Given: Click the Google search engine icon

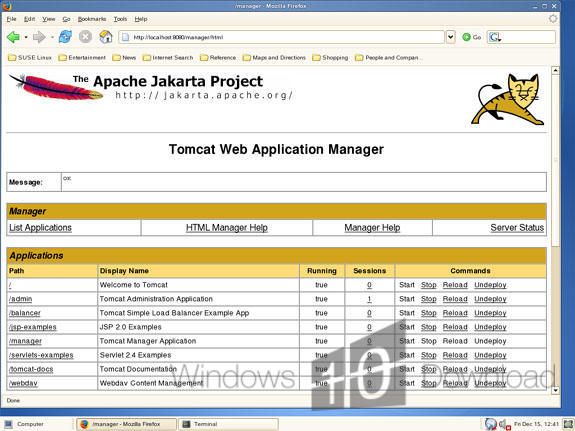Looking at the screenshot, I should pos(495,37).
